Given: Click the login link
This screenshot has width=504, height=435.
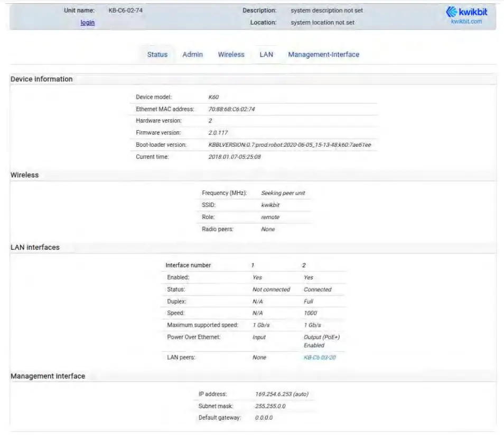Looking at the screenshot, I should coord(88,23).
